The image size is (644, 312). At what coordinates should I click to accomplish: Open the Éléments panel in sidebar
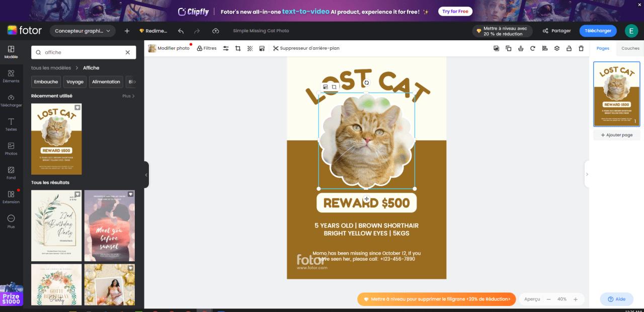tap(11, 76)
